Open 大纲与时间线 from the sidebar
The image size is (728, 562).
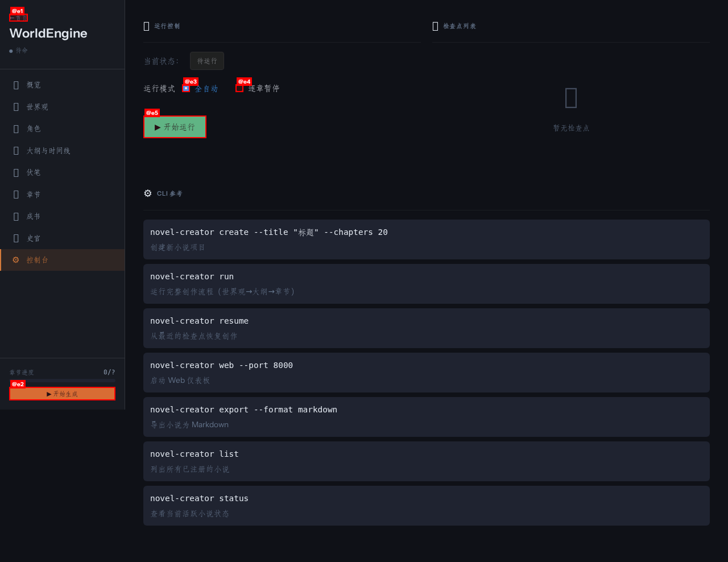(63, 151)
